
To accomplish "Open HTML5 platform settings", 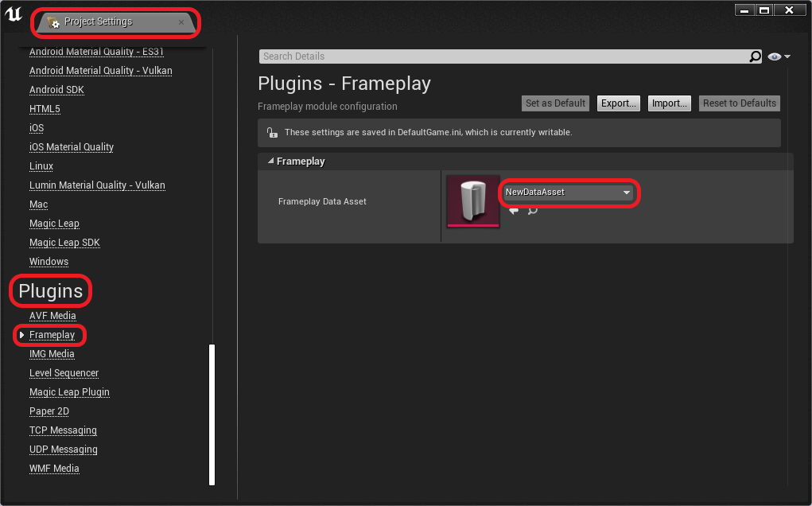I will click(45, 109).
